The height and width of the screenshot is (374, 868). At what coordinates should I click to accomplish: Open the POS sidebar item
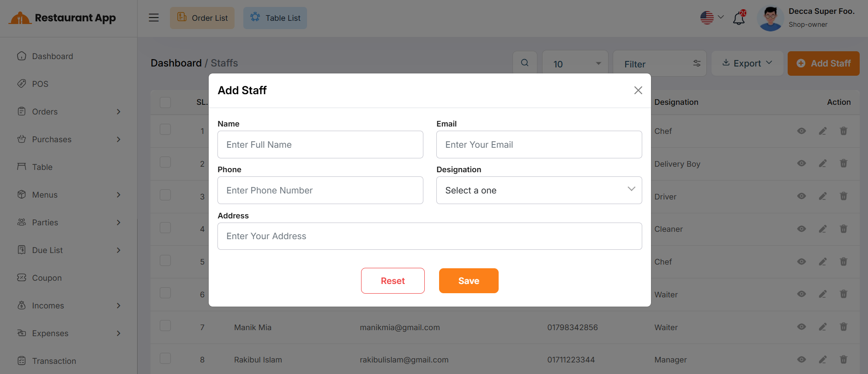tap(40, 84)
